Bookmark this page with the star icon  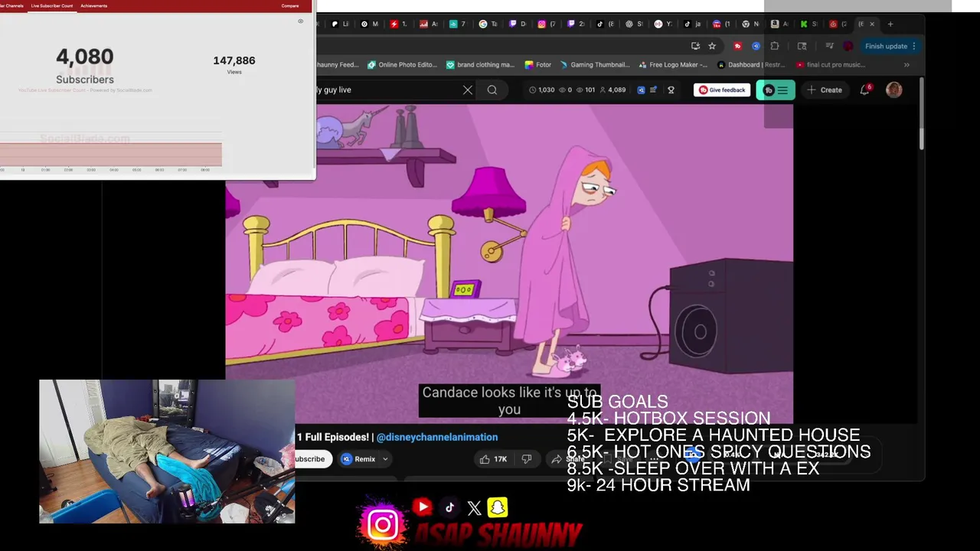coord(712,46)
